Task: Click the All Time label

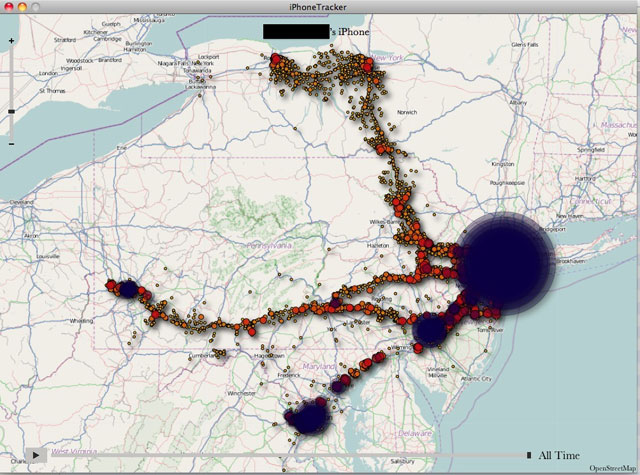Action: (559, 455)
